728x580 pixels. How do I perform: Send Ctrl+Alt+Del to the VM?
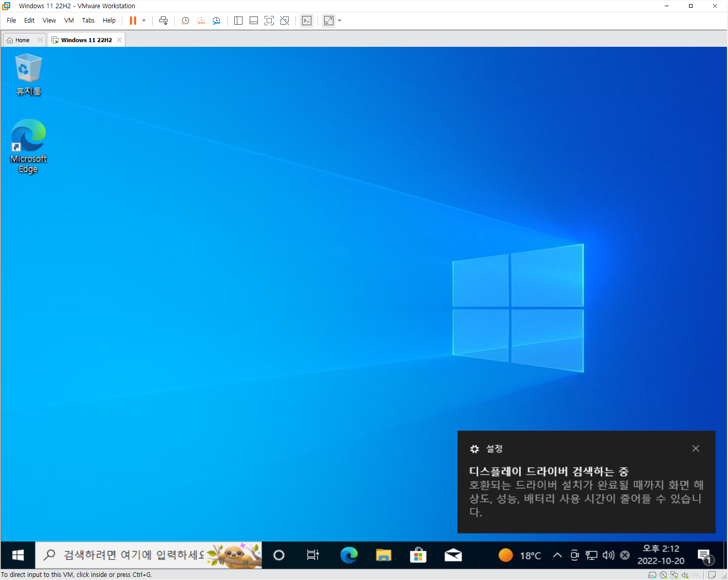click(163, 21)
